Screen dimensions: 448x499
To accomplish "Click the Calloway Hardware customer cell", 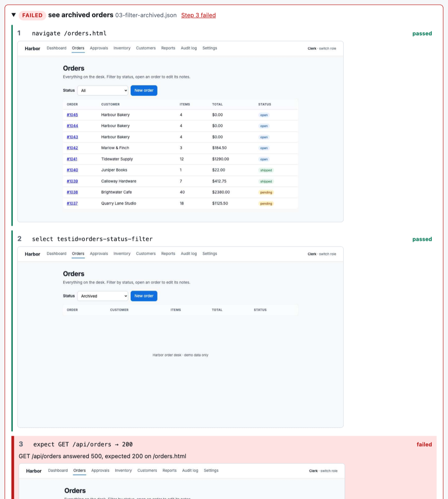I will pyautogui.click(x=119, y=181).
